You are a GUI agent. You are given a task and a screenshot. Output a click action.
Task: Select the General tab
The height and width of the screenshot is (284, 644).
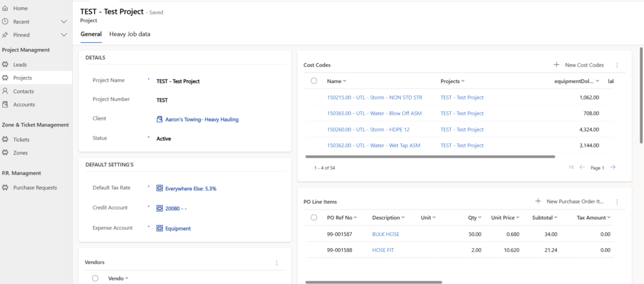(x=91, y=34)
